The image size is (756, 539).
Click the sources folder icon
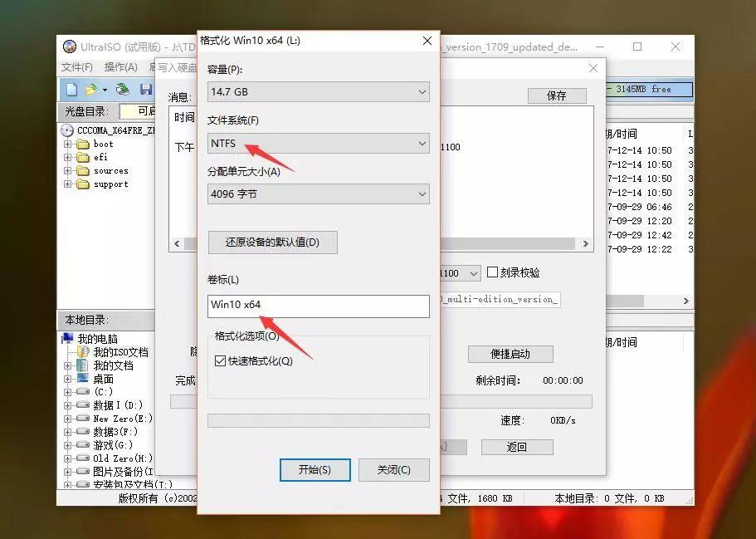(x=84, y=171)
